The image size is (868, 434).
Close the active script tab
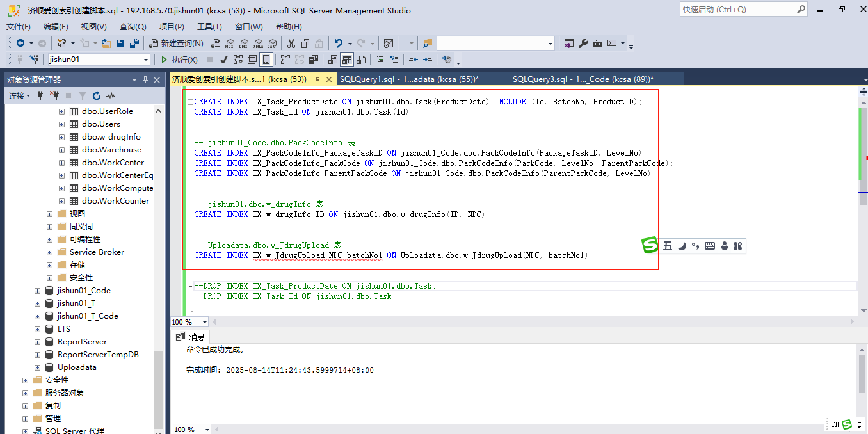(330, 79)
